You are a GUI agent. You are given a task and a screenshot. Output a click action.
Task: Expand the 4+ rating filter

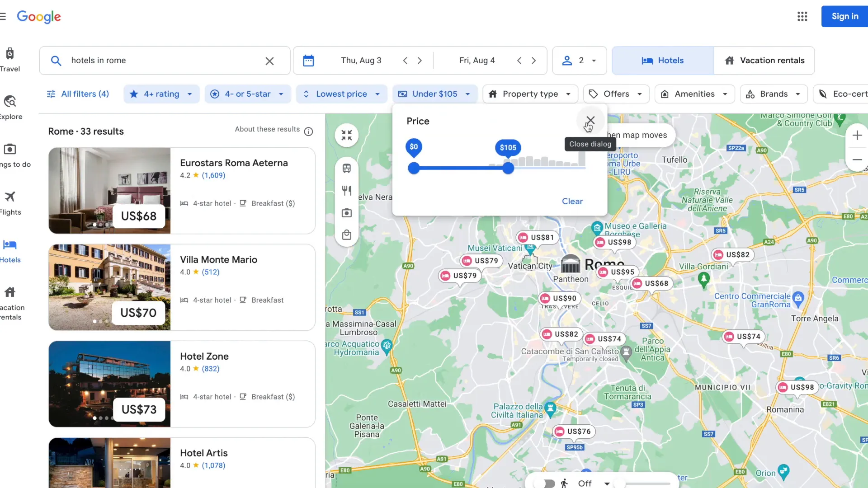click(x=161, y=94)
